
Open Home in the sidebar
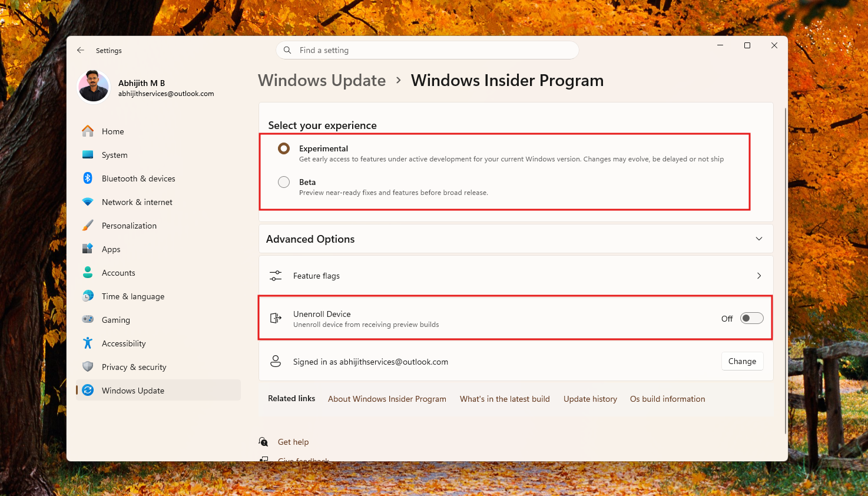[x=158, y=131]
